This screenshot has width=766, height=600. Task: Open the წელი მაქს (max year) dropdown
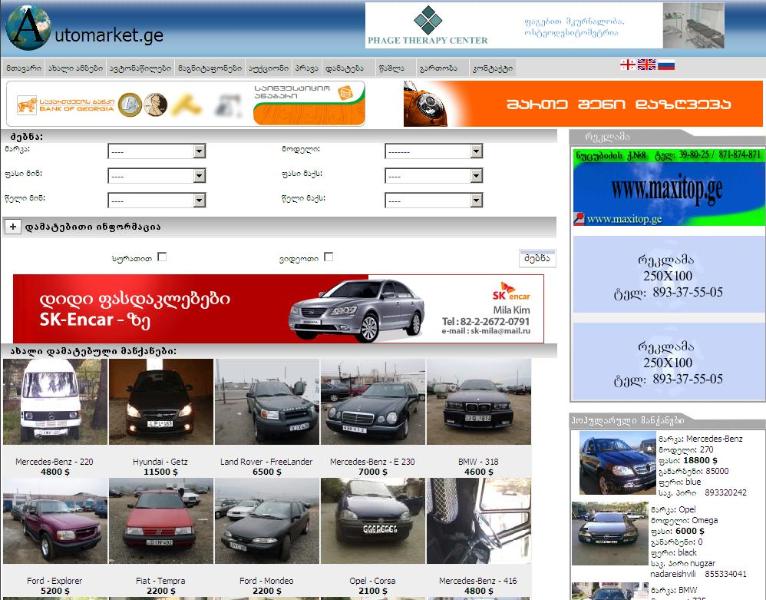pyautogui.click(x=434, y=200)
